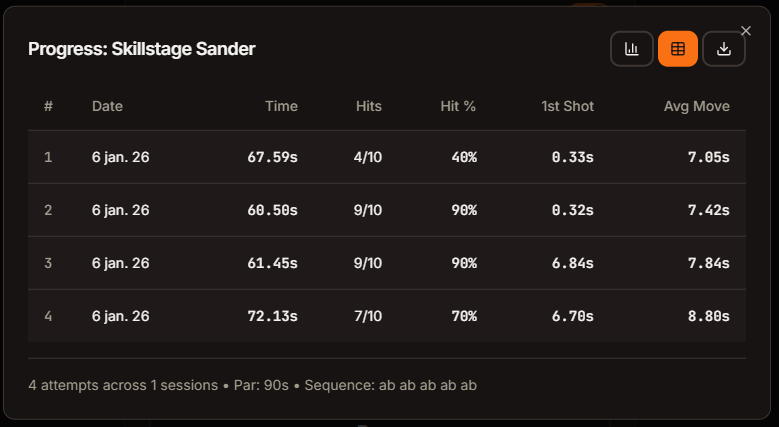Viewport: 779px width, 427px height.
Task: Select the table view icon
Action: [678, 49]
